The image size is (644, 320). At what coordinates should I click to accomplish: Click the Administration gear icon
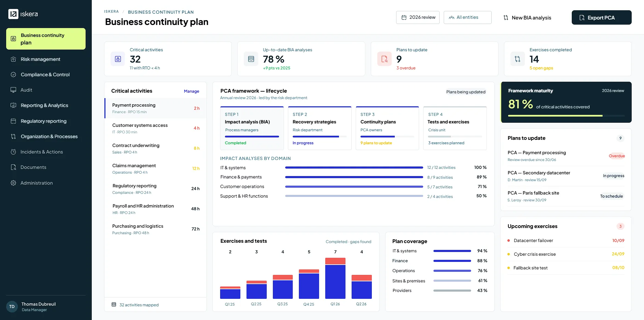[x=13, y=183]
